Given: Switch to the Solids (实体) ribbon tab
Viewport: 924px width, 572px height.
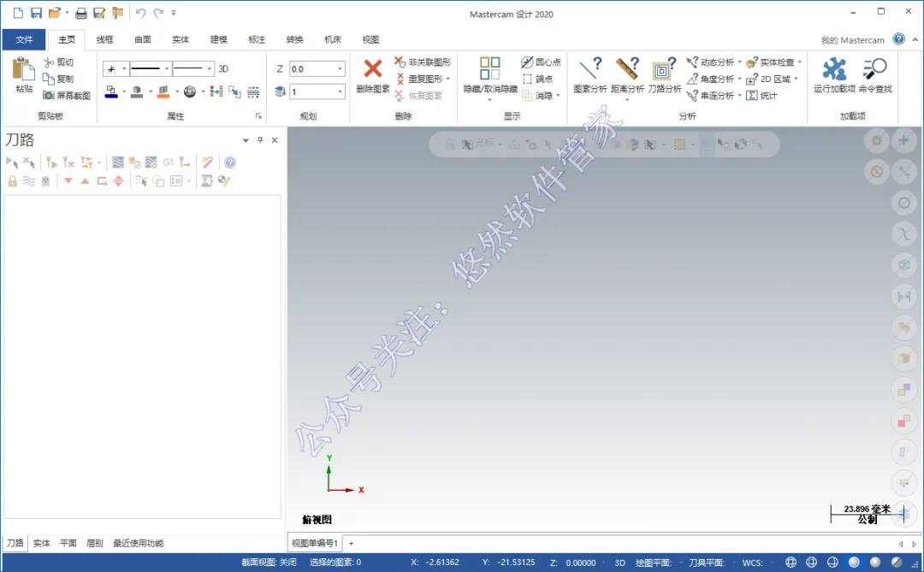Looking at the screenshot, I should (181, 39).
